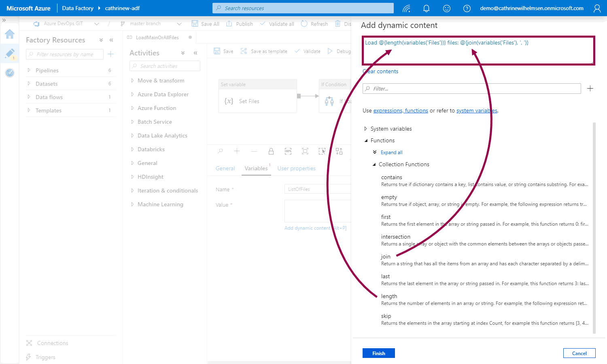Viewport: 607px width, 364px height.
Task: Click the function list vertical scrollbar
Action: (594, 226)
